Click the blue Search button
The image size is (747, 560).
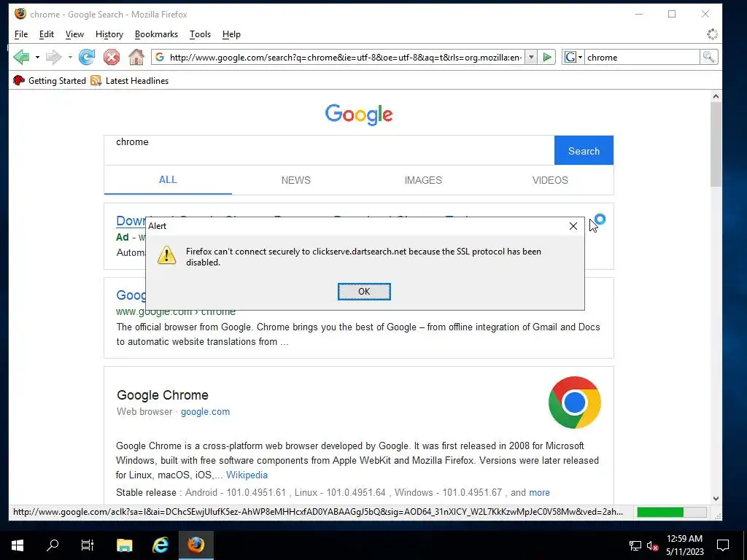click(x=584, y=150)
